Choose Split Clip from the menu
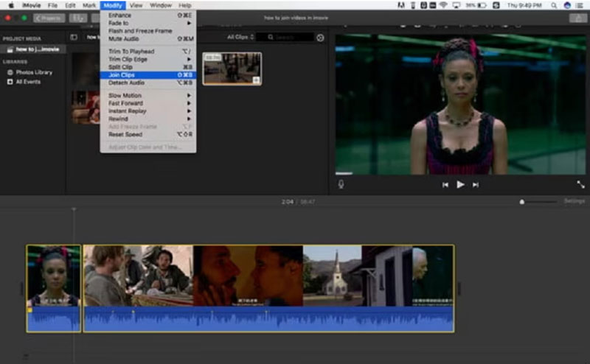The width and height of the screenshot is (590, 364). tap(148, 67)
